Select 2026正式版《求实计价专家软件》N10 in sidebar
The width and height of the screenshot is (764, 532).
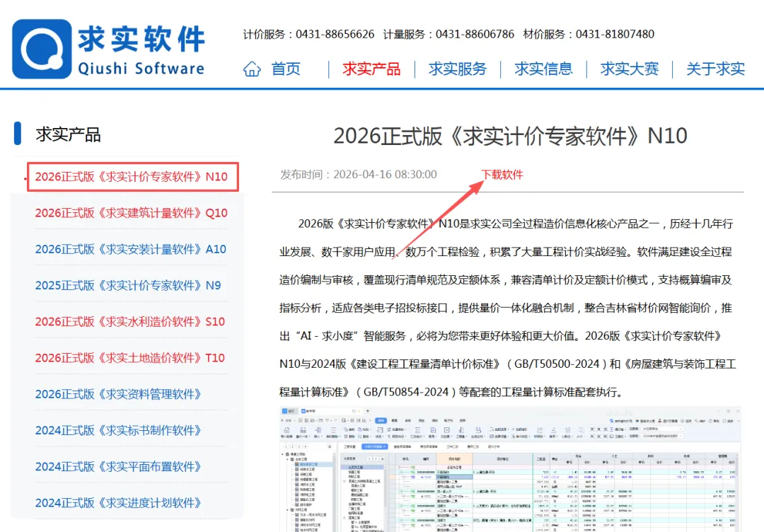(x=132, y=176)
